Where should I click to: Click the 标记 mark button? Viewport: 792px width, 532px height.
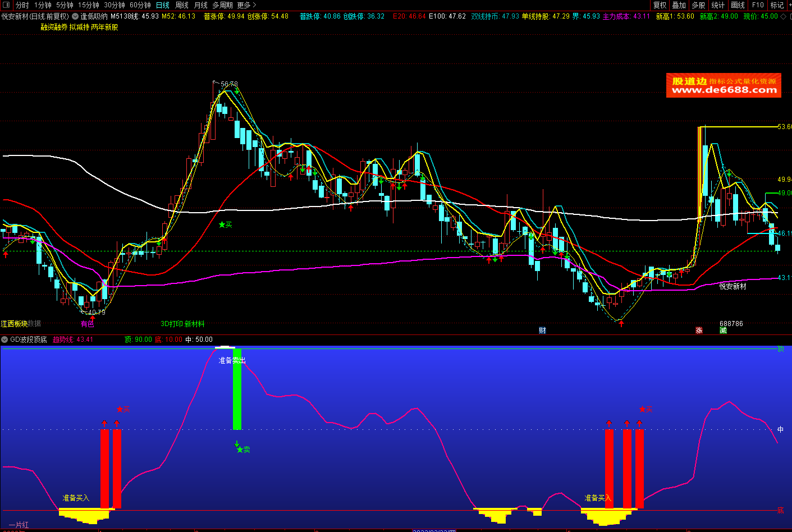(777, 5)
